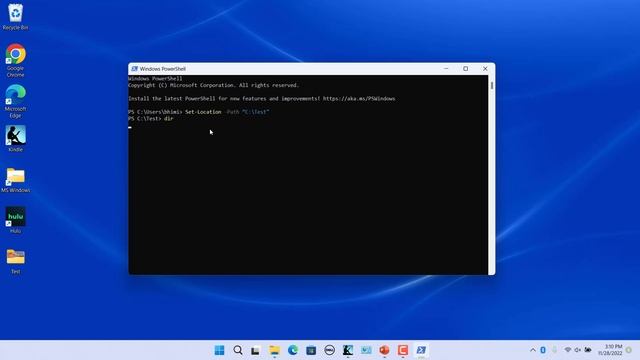
Task: Open the battery tray icon
Action: tap(588, 350)
